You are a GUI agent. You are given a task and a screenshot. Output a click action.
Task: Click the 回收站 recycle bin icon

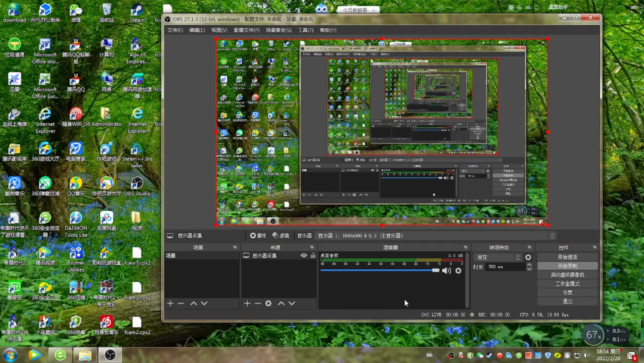tap(107, 13)
